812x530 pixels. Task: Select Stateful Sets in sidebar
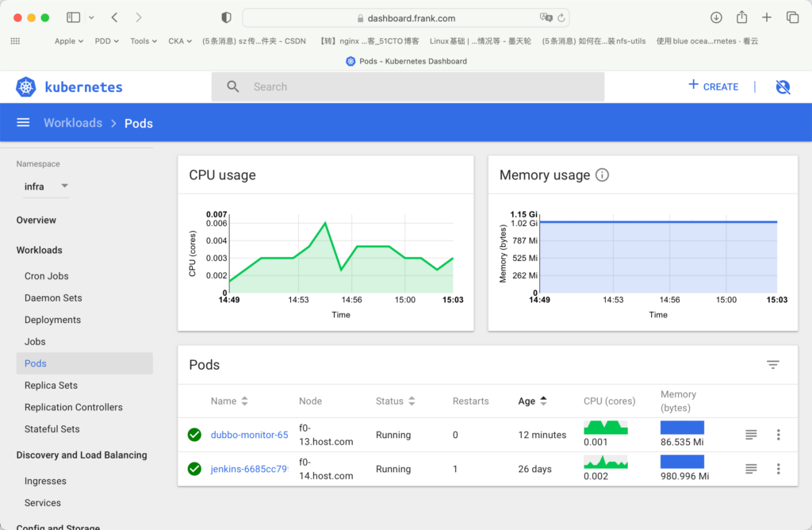(52, 429)
